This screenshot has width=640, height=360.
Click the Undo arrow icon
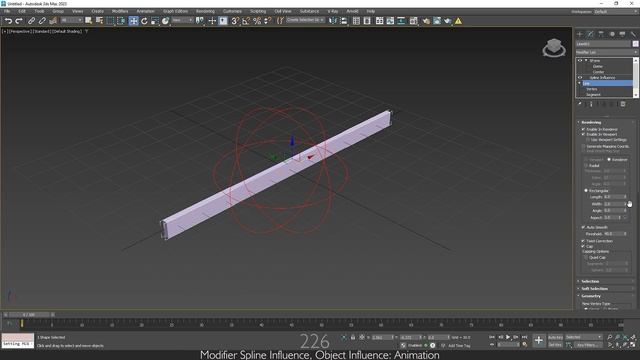coord(8,21)
